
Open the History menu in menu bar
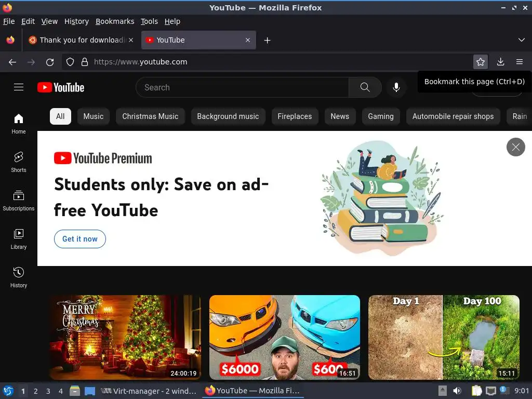click(x=77, y=21)
